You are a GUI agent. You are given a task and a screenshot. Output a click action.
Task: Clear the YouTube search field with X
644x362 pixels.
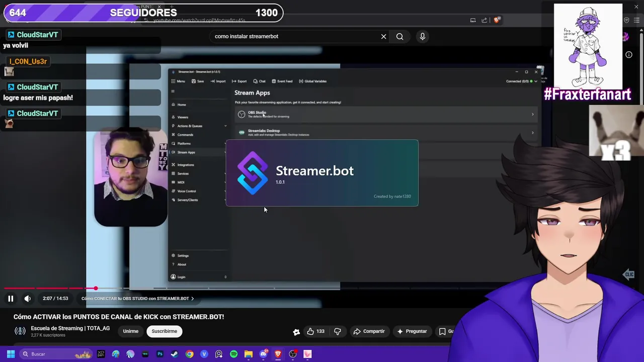(x=383, y=36)
